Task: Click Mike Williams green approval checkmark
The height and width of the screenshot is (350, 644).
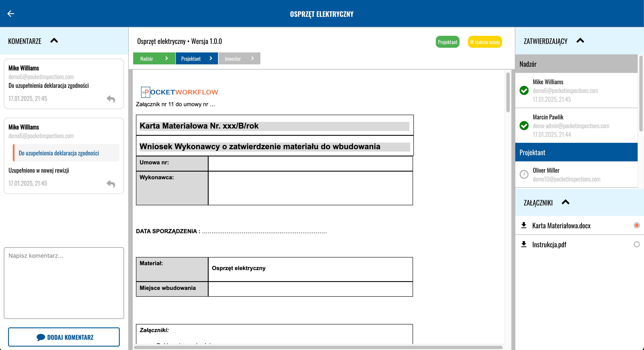Action: tap(524, 90)
